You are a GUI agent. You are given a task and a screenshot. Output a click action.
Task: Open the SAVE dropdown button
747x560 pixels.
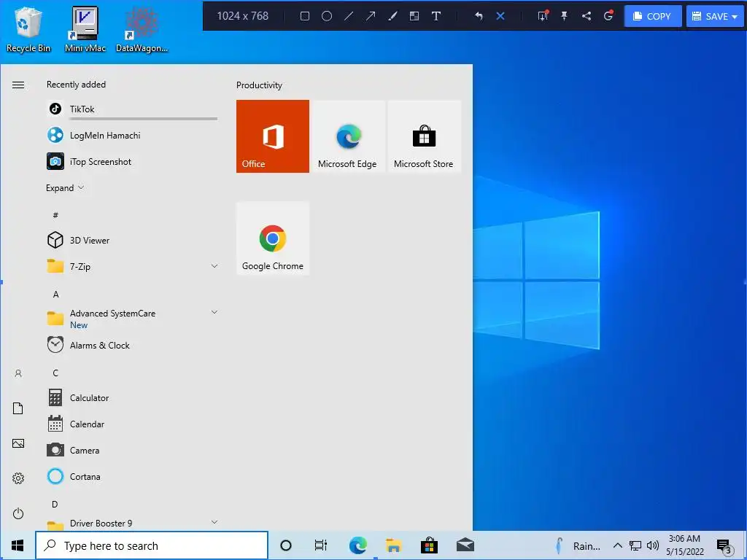pos(716,16)
